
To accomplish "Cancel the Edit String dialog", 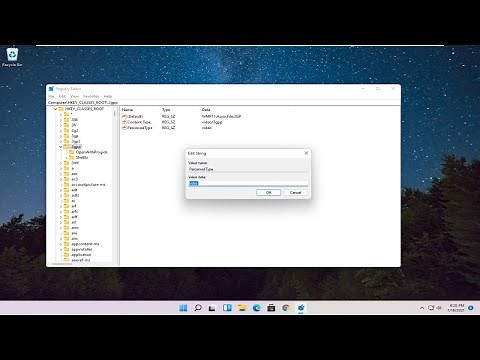I will (295, 193).
